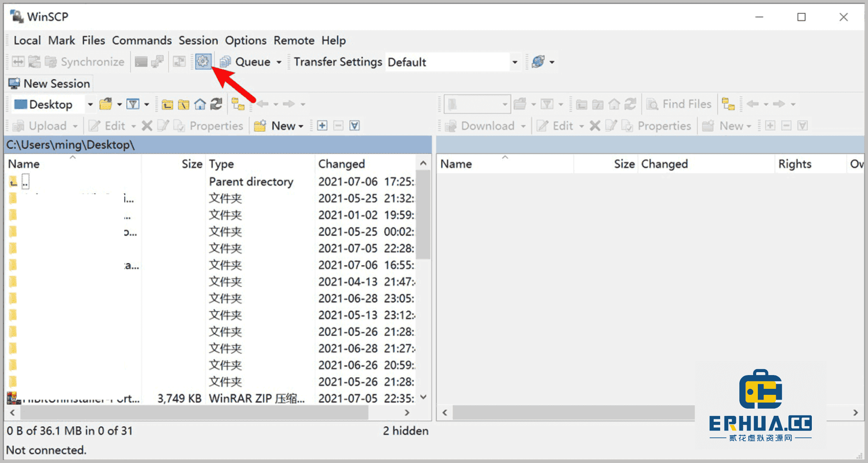Click the Download button
Screen dimensions: 868x463
coord(480,126)
